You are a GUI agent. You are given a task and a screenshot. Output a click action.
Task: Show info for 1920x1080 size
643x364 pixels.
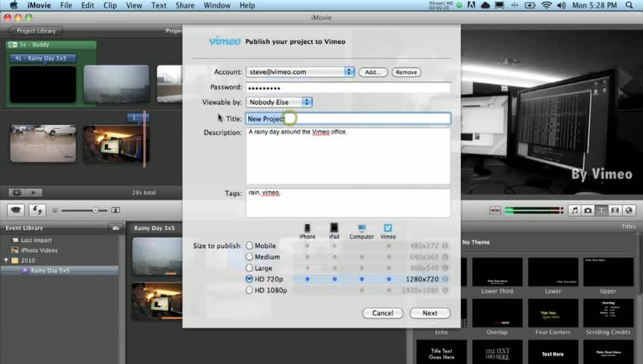tap(445, 290)
